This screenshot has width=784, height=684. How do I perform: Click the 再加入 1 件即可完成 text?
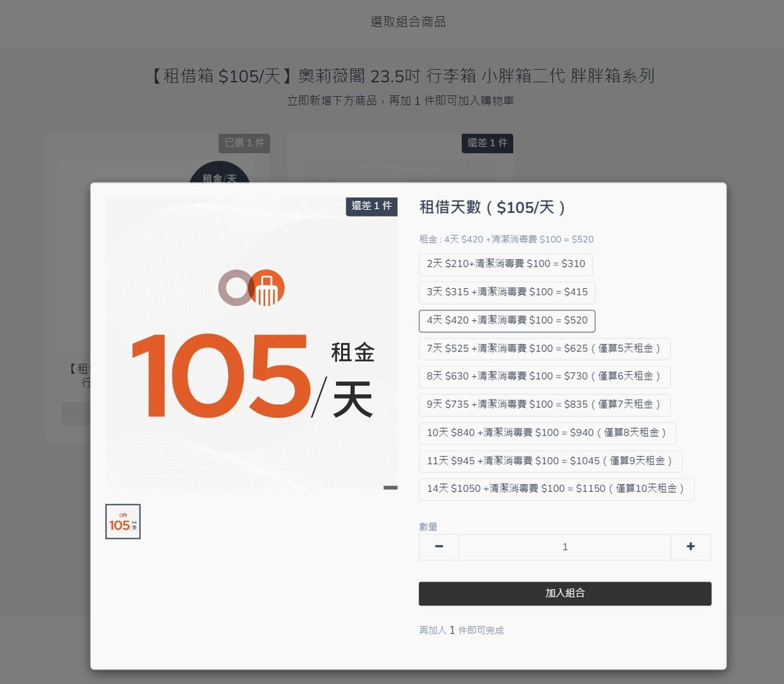click(461, 630)
